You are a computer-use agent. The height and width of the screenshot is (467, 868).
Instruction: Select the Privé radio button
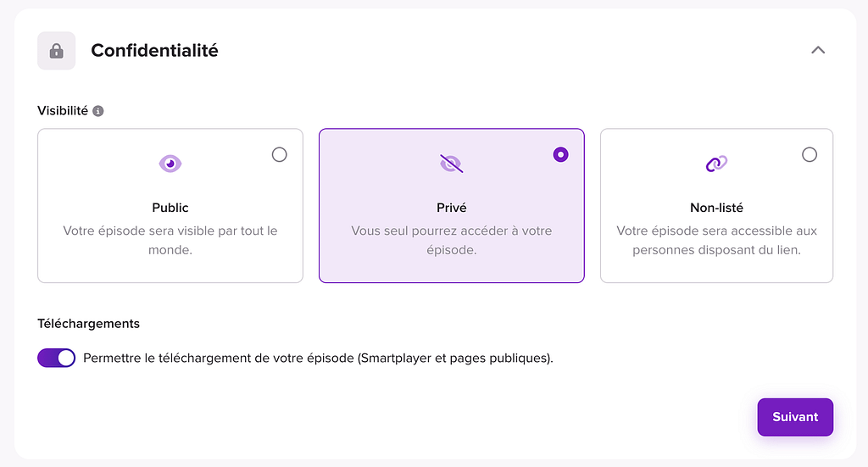(561, 154)
